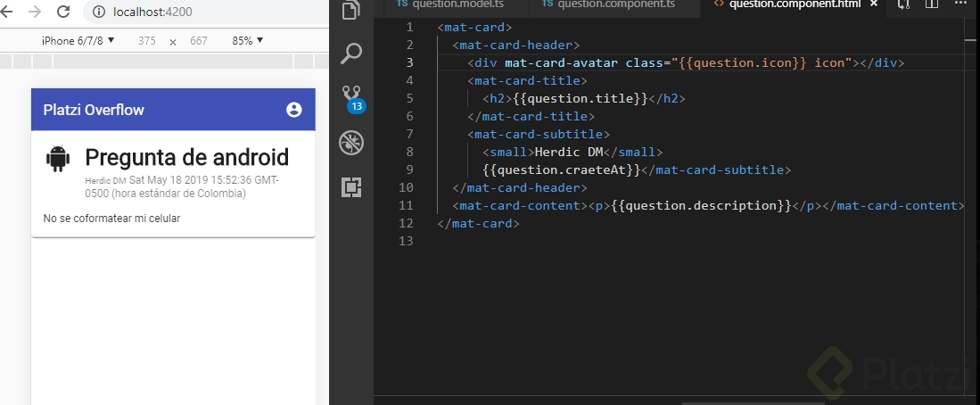Image resolution: width=980 pixels, height=405 pixels.
Task: Click the site information icon by the URL
Action: click(99, 12)
